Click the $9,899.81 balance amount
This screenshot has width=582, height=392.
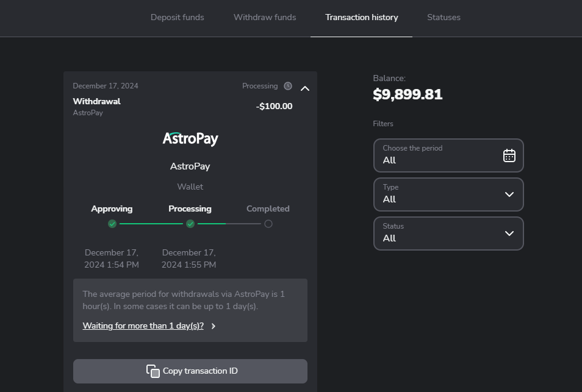[408, 94]
